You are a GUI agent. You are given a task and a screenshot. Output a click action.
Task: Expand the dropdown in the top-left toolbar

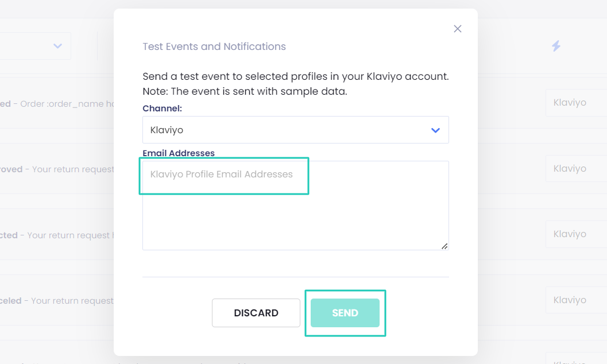pos(57,45)
